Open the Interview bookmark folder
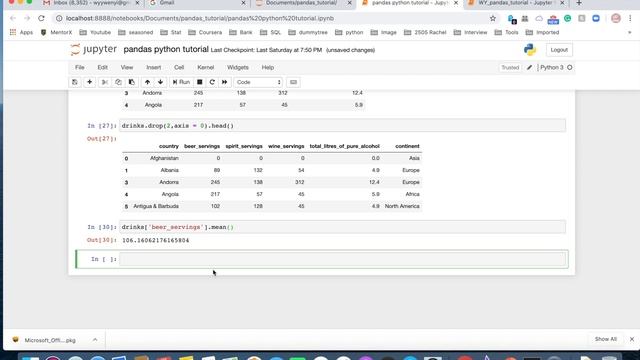The height and width of the screenshot is (360, 640). point(470,32)
